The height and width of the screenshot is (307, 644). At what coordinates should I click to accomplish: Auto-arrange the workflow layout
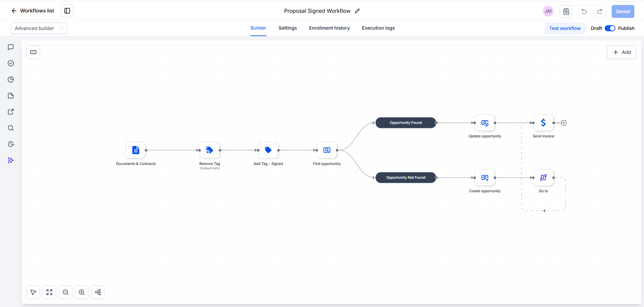98,292
